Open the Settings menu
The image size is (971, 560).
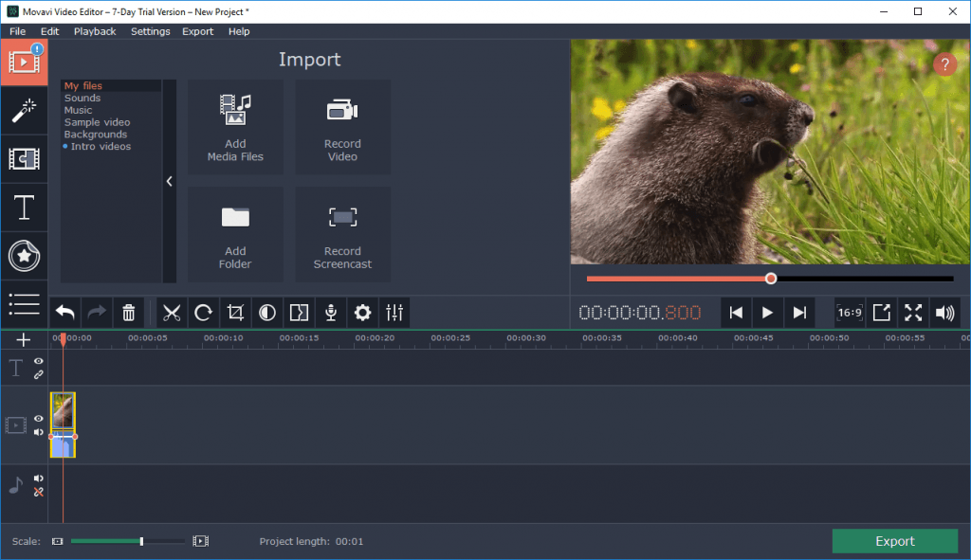point(151,31)
